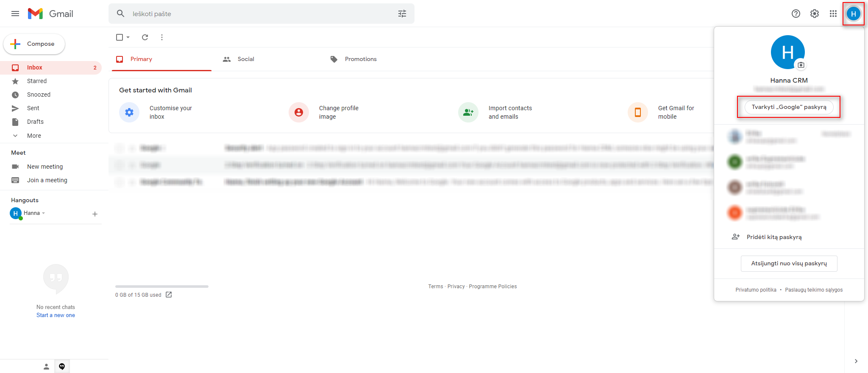Click the New meeting camera icon

tap(15, 167)
